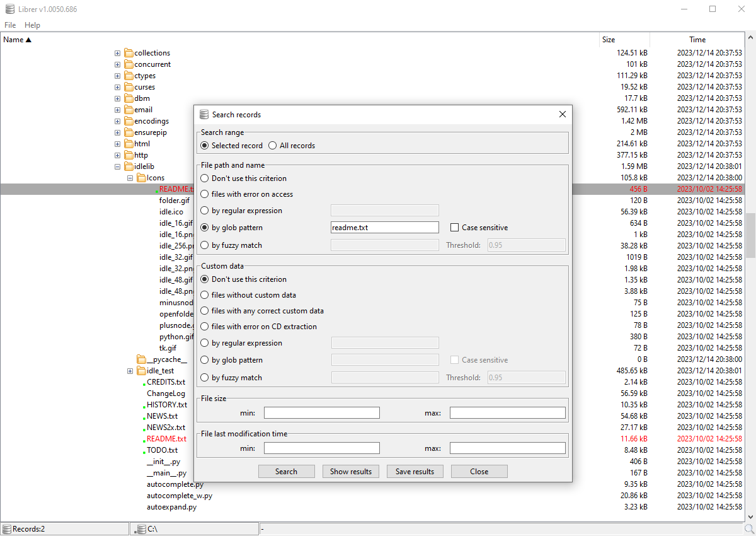This screenshot has width=756, height=536.
Task: Click the collections folder icon
Action: coord(129,53)
